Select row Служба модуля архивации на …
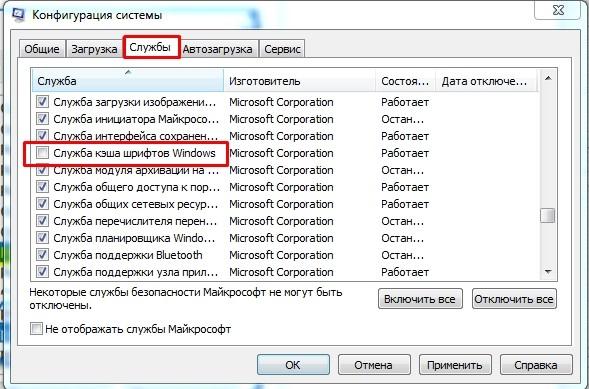589x389 pixels. point(285,170)
